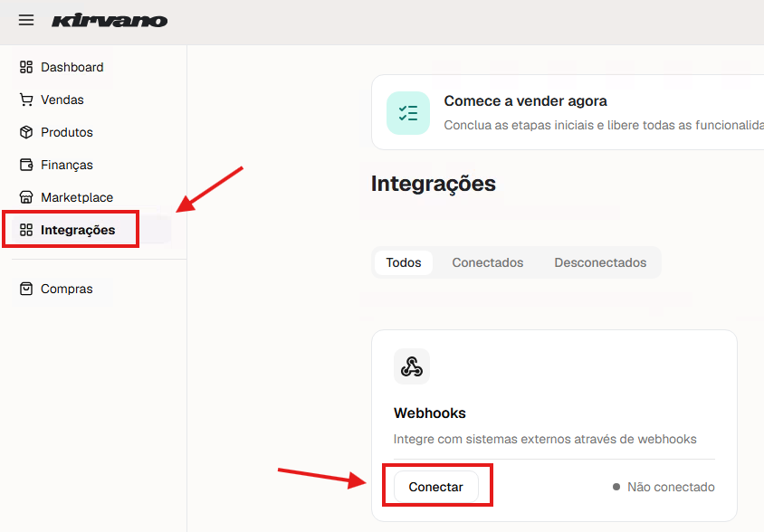Image resolution: width=764 pixels, height=532 pixels.
Task: Click the checklist icon in onboarding card
Action: click(x=408, y=113)
